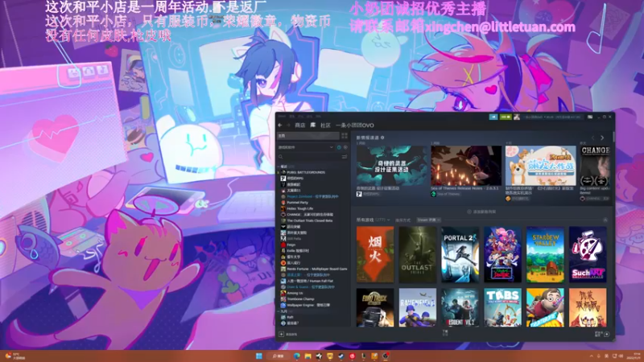
Task: Open advanced filter settings icon beside search
Action: point(345,157)
